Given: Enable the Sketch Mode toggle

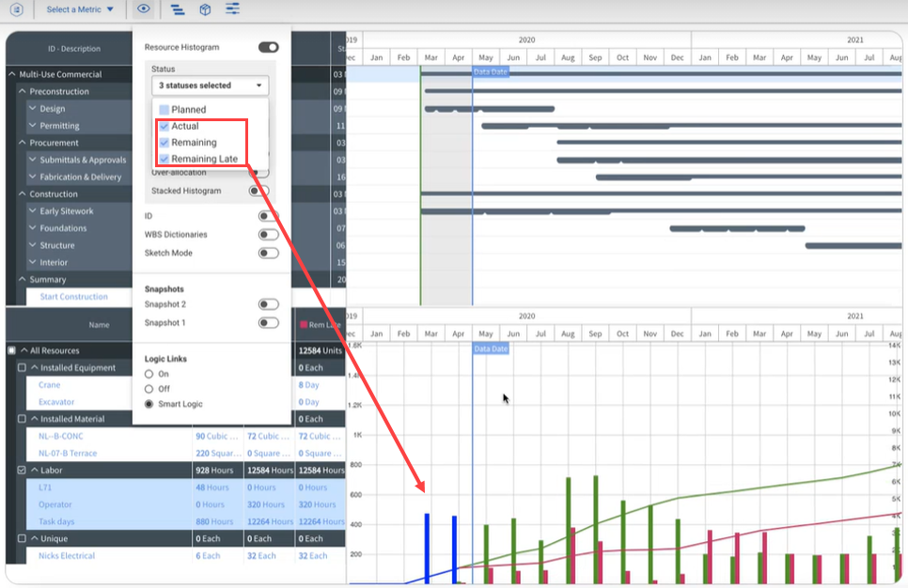Looking at the screenshot, I should pos(268,253).
